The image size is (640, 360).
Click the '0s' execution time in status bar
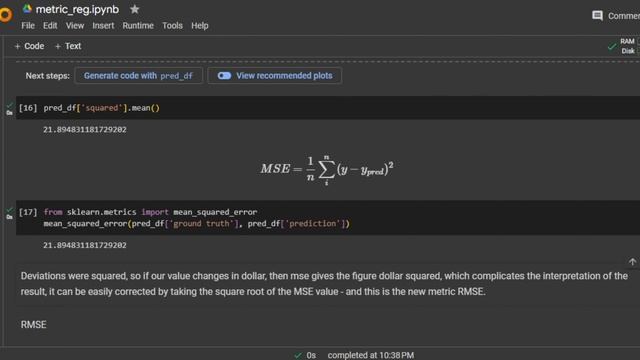point(311,355)
